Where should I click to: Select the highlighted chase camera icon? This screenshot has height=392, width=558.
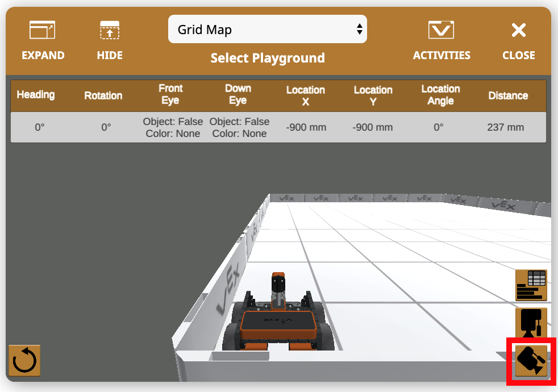coord(531,360)
